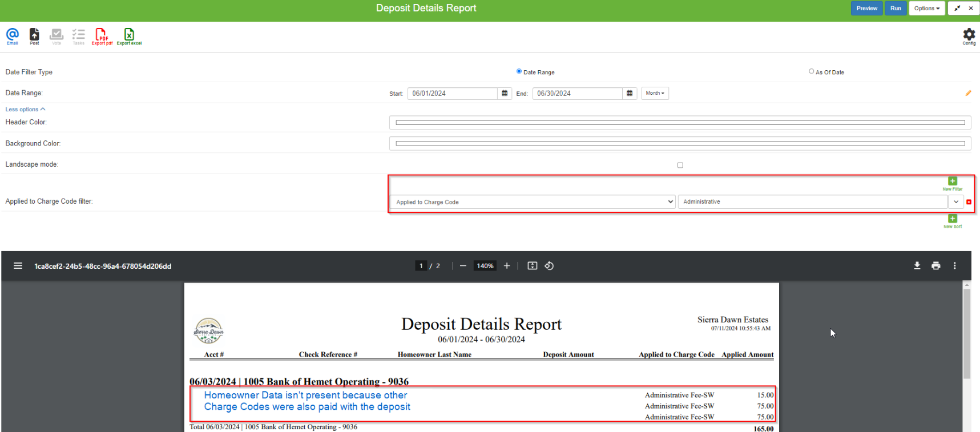
Task: Export report as PDF
Action: (x=102, y=36)
